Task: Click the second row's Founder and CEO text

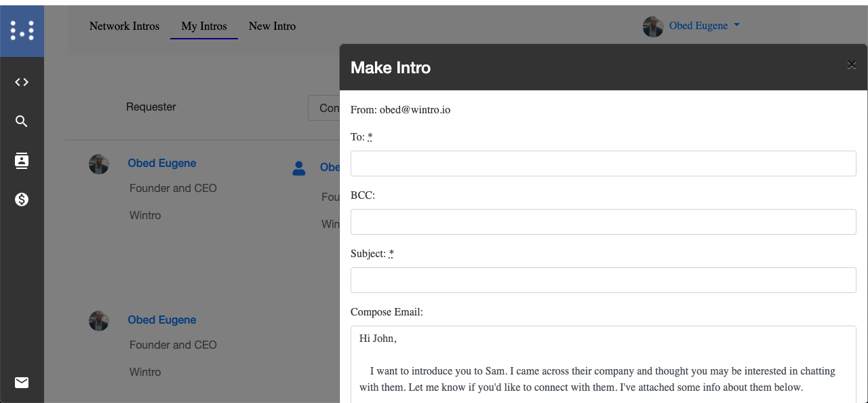Action: 173,345
